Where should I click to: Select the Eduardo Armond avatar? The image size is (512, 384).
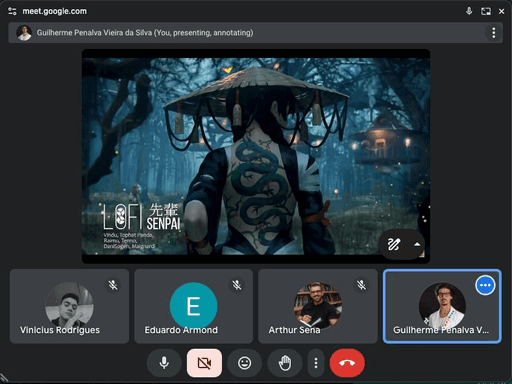click(x=194, y=306)
